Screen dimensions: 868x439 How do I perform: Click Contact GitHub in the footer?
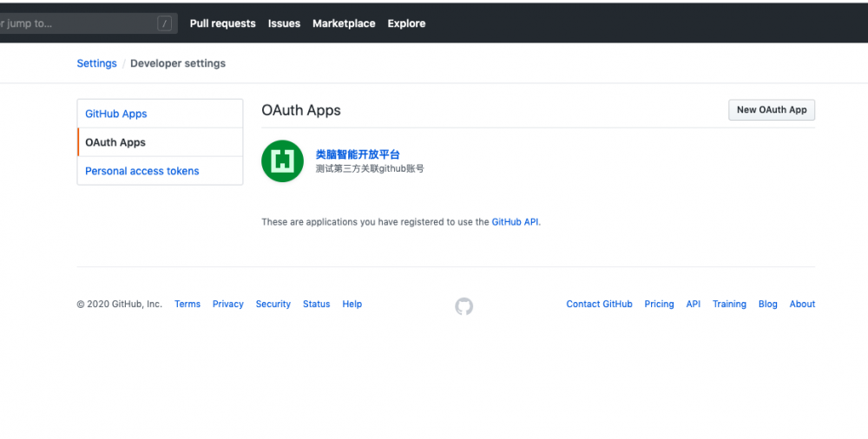click(x=599, y=305)
